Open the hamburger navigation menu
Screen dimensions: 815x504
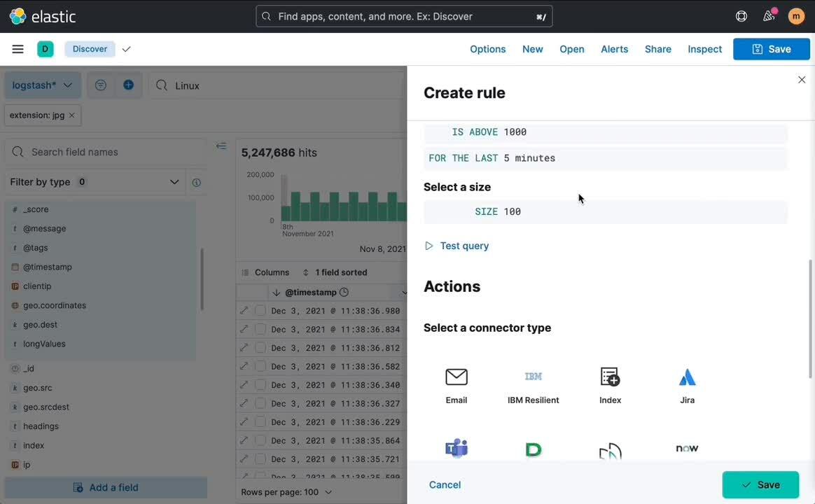point(18,49)
